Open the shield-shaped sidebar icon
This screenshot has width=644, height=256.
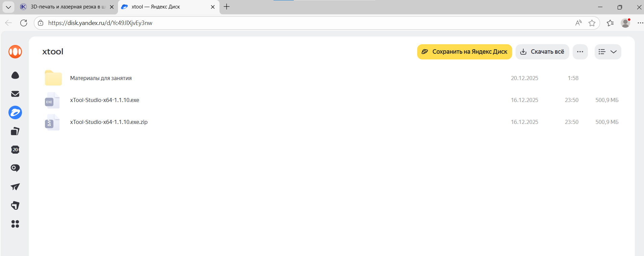15,205
